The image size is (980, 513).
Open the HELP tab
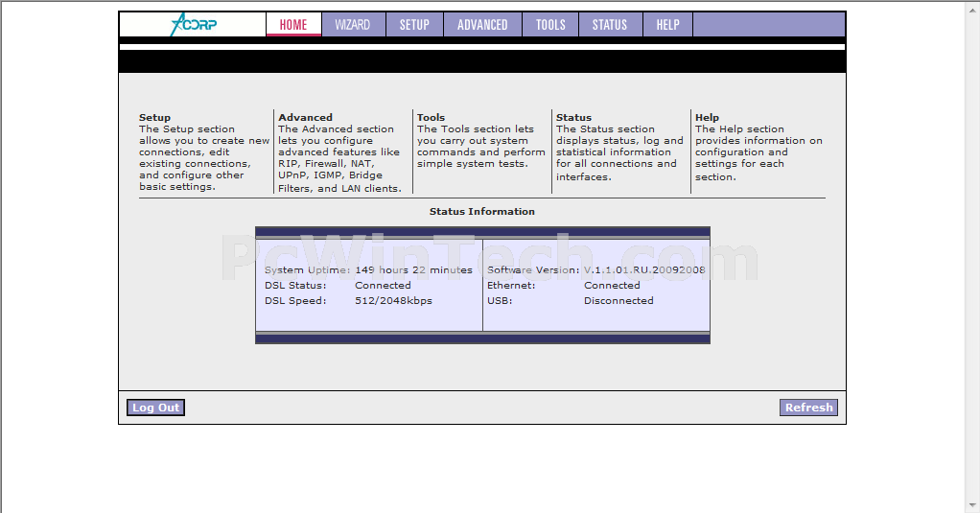[667, 24]
